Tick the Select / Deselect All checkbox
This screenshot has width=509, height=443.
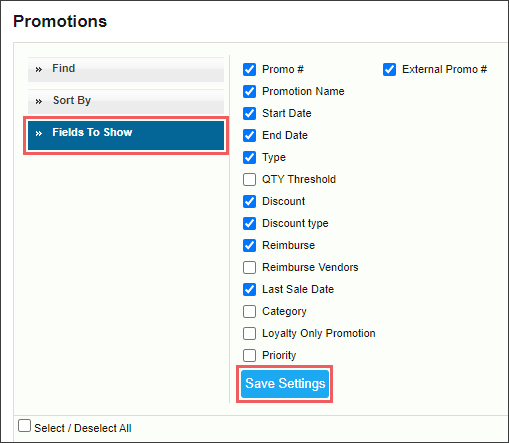[x=24, y=426]
